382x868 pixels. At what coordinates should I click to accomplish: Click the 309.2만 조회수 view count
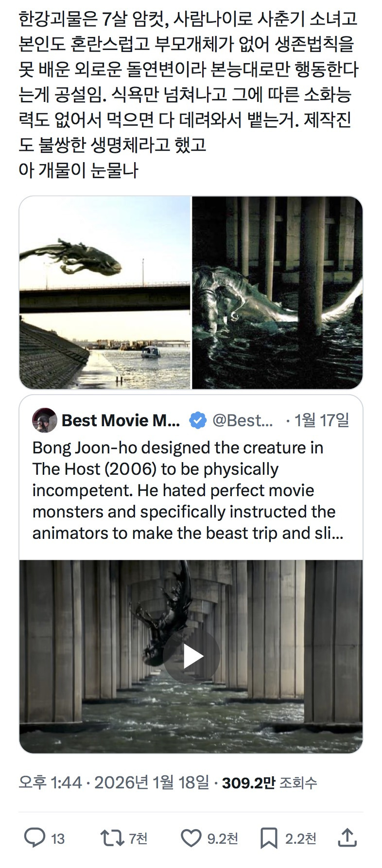coord(269,782)
